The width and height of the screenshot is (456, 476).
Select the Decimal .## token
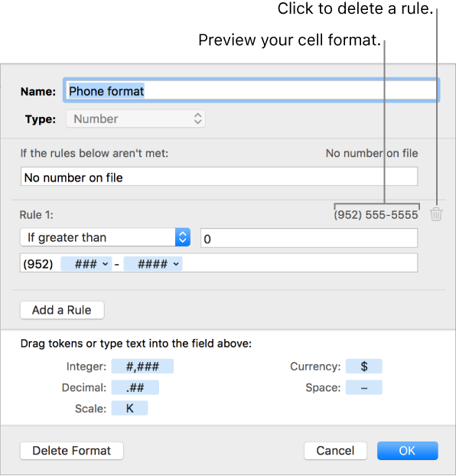[x=135, y=388]
